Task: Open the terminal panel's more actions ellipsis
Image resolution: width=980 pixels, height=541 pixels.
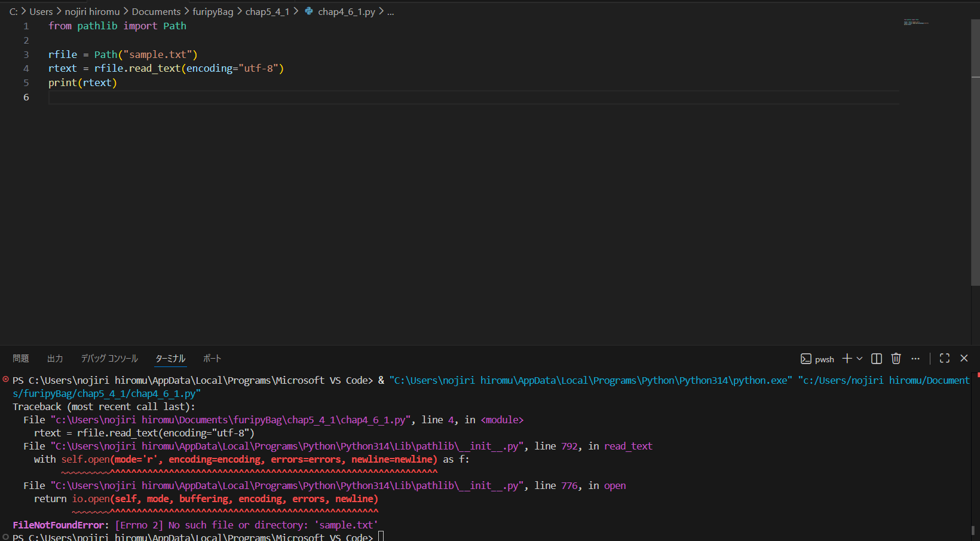Action: (915, 359)
